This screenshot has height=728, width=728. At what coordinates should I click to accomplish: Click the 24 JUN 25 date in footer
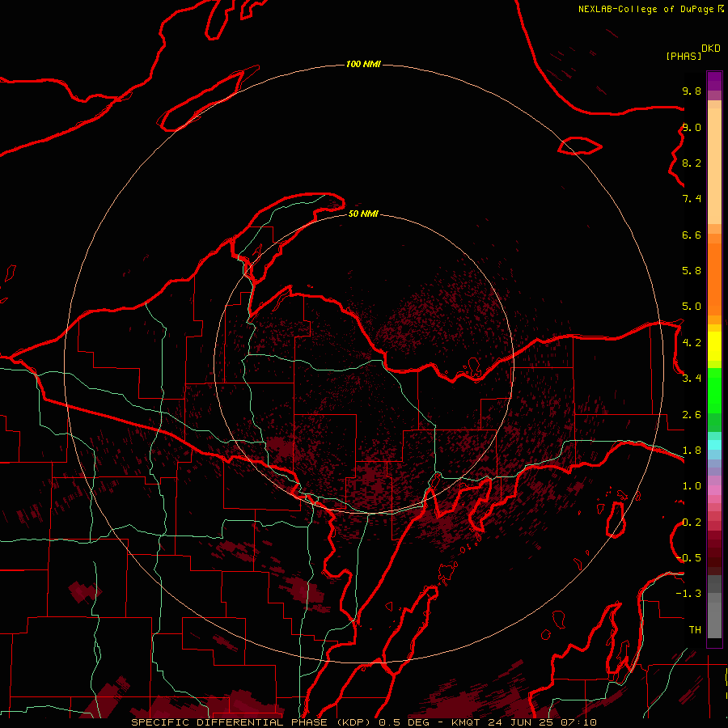(x=519, y=722)
